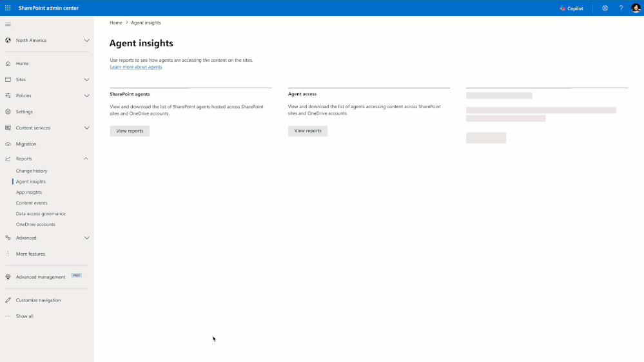
Task: Expand the North America region dropdown
Action: pos(86,40)
